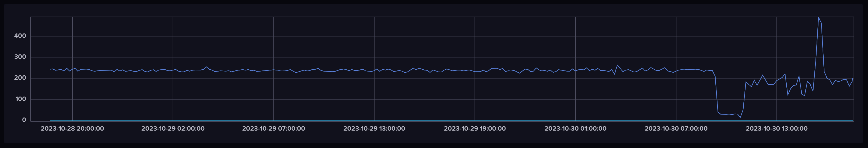Click the 200 y-axis tick label

[x=20, y=78]
